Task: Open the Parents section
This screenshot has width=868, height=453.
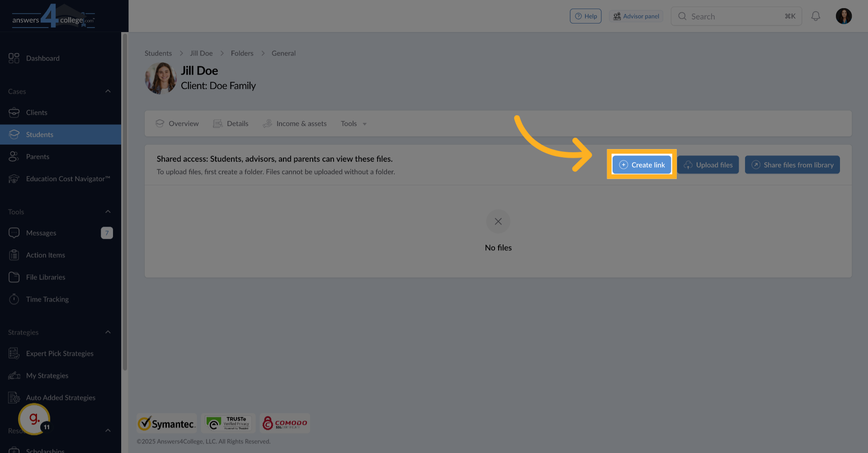Action: pos(38,156)
